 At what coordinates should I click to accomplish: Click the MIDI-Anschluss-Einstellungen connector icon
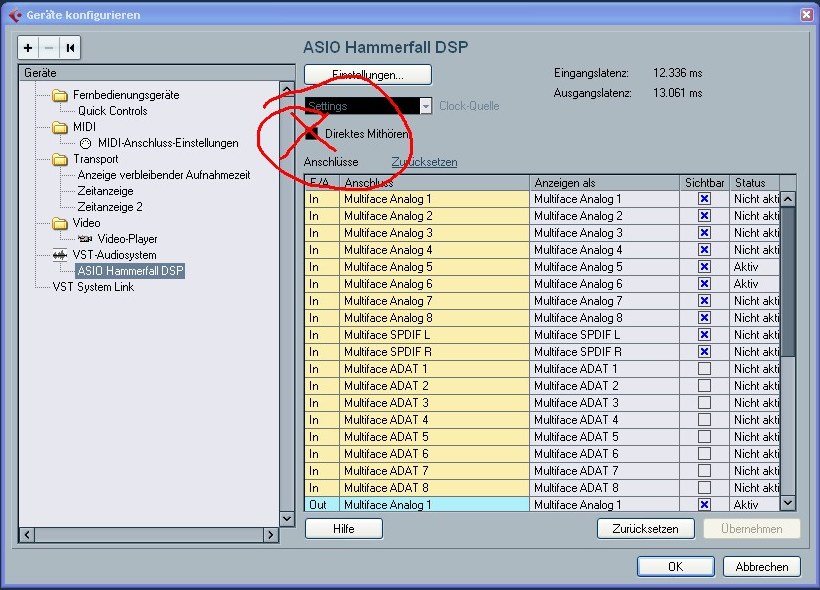[85, 143]
